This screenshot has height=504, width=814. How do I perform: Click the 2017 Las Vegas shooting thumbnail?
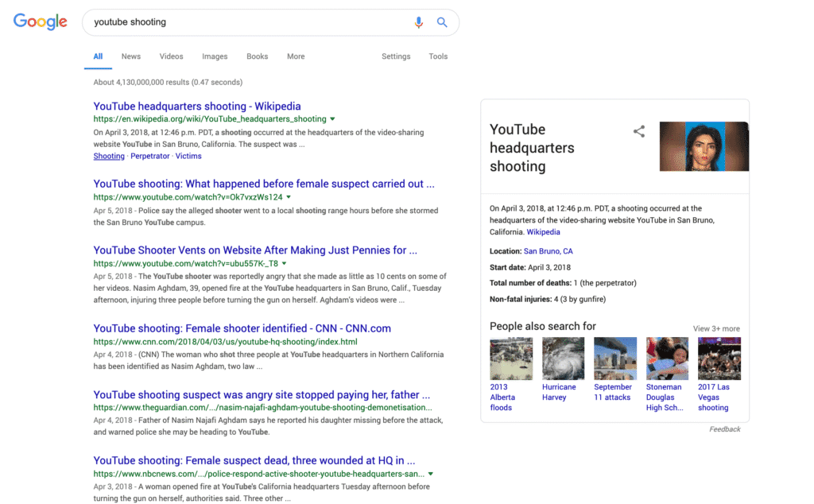click(x=714, y=359)
